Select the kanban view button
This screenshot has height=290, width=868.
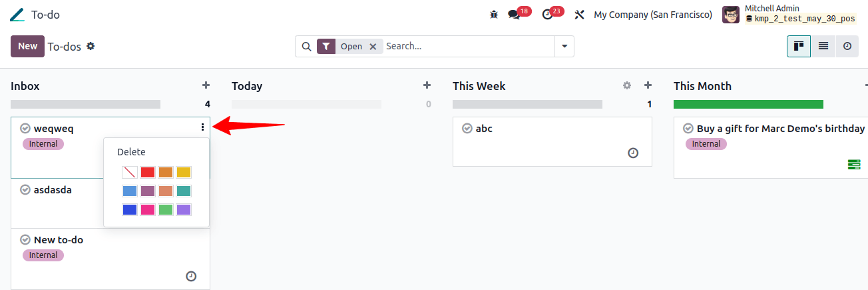tap(799, 46)
